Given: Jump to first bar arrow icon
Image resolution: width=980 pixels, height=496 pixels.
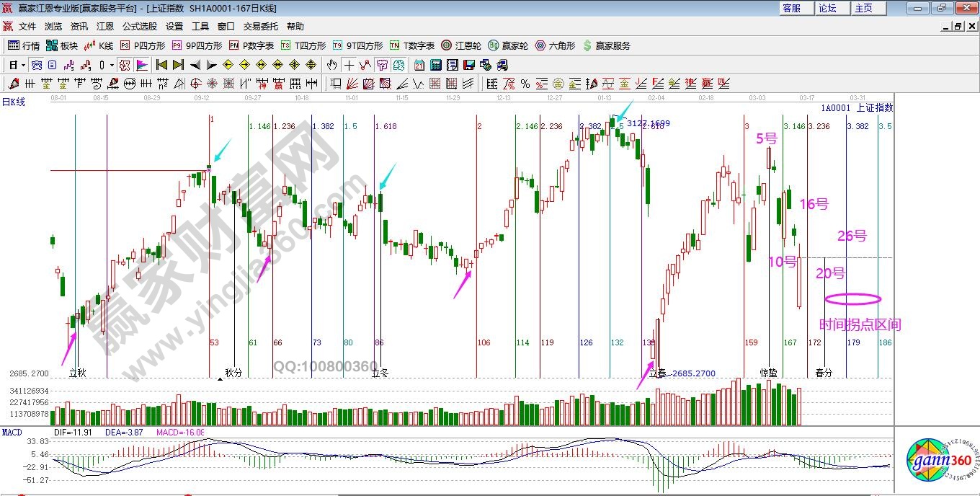Looking at the screenshot, I should pyautogui.click(x=161, y=65).
